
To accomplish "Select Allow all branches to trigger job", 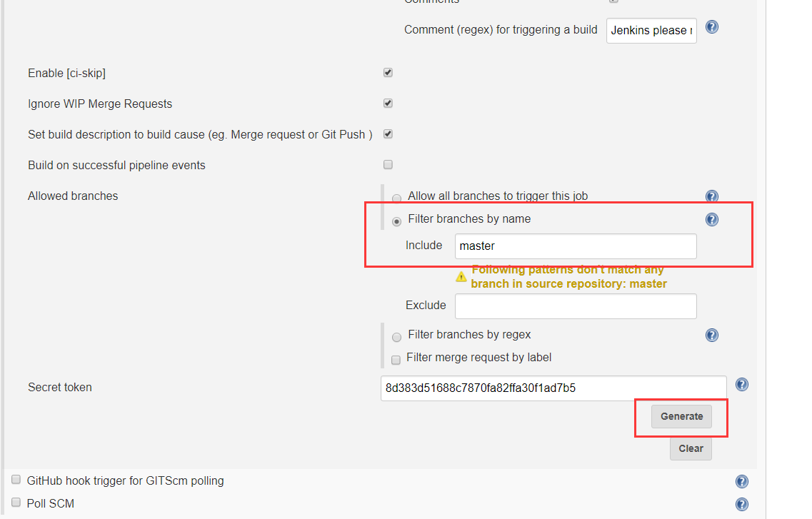I will (396, 198).
